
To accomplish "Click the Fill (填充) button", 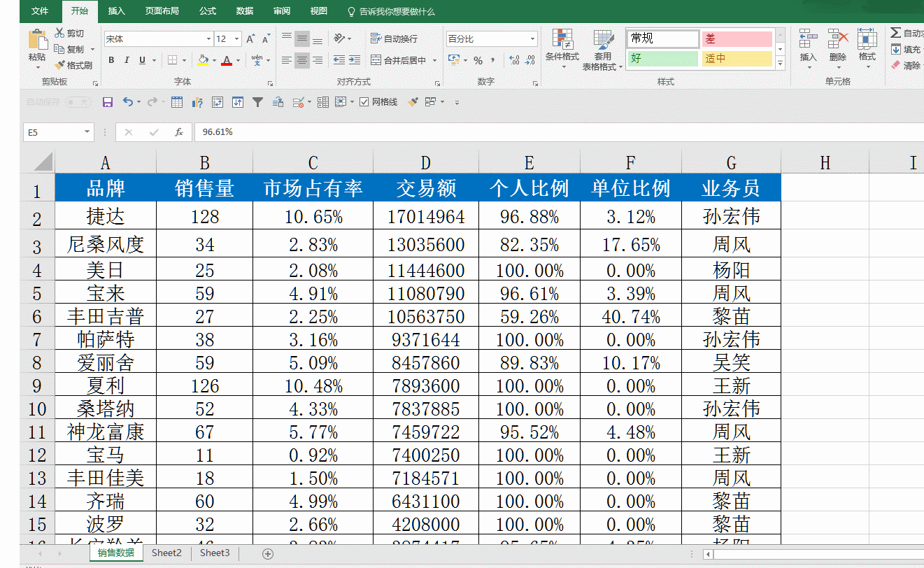I will pyautogui.click(x=907, y=49).
